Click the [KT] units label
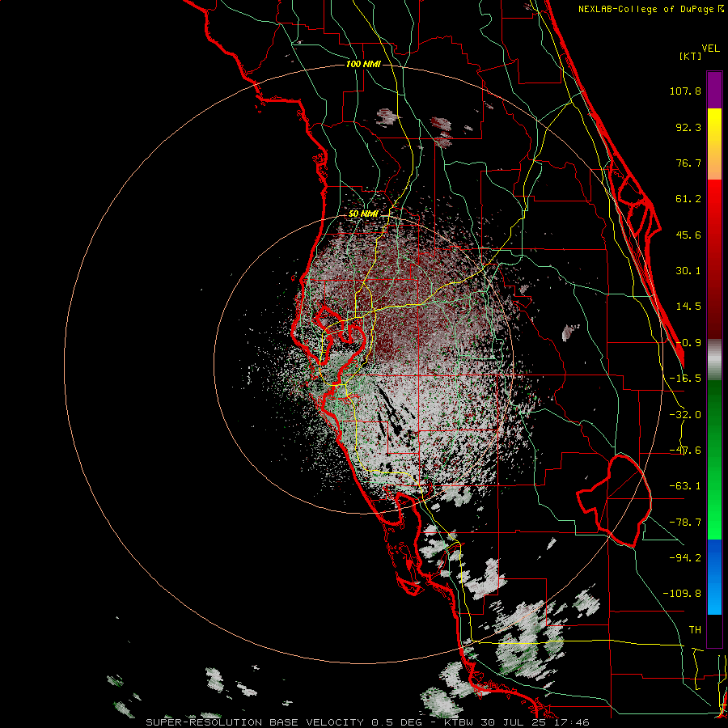Image resolution: width=728 pixels, height=728 pixels. click(x=691, y=56)
